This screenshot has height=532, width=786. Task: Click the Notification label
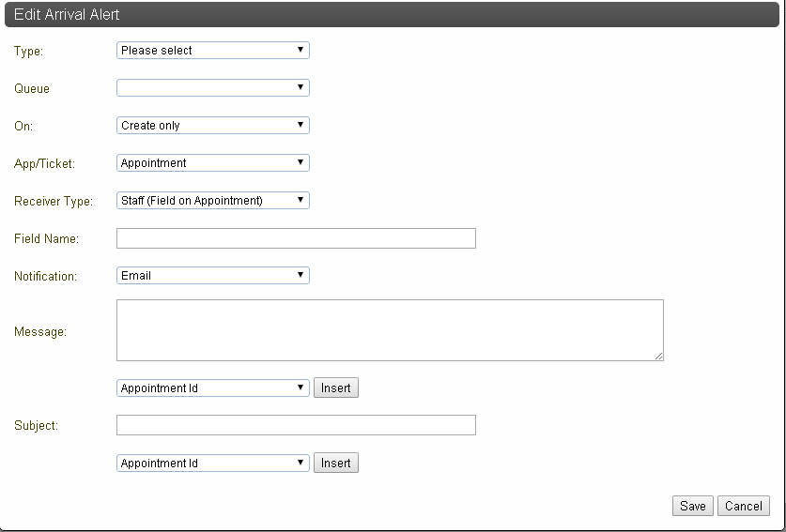pos(45,276)
